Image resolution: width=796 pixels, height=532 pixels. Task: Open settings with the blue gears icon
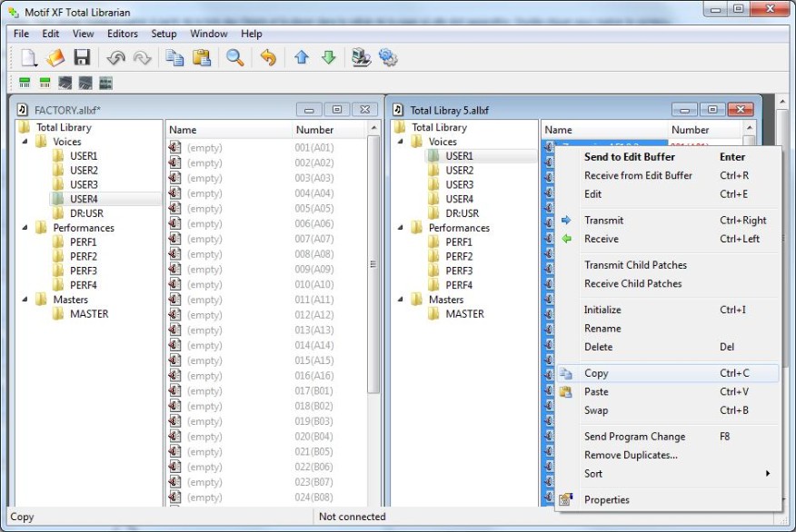point(388,58)
